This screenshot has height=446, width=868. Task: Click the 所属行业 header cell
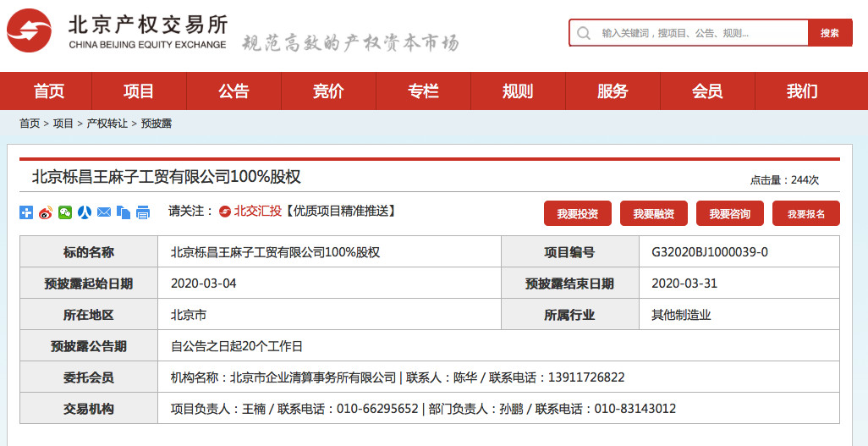click(x=569, y=315)
